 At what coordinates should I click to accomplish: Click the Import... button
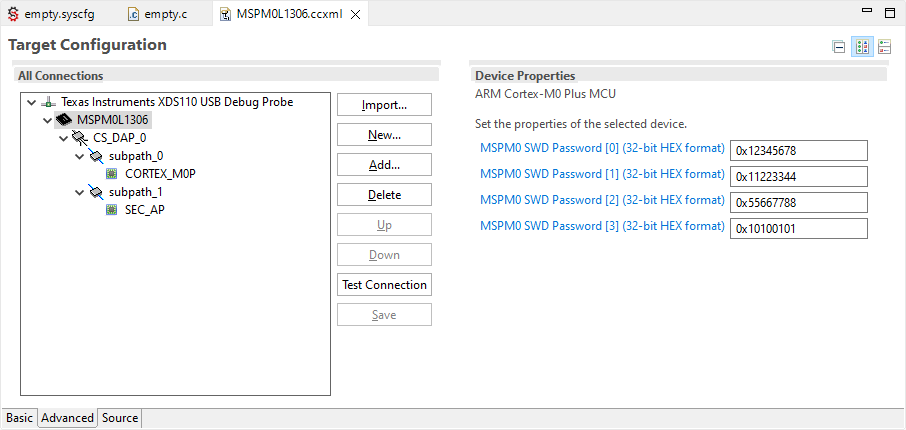pos(384,105)
